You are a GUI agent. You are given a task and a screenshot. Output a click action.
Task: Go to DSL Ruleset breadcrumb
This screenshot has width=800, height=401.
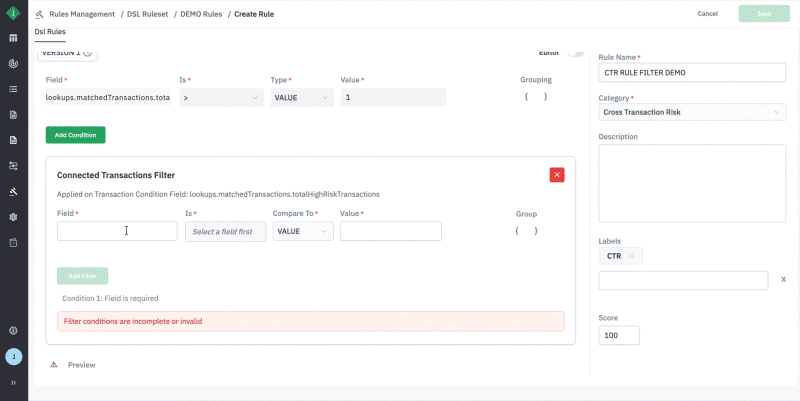tap(147, 14)
